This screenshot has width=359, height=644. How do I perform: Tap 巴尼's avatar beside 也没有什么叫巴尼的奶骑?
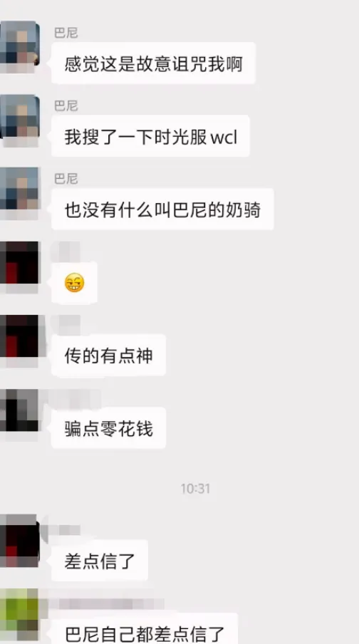(x=19, y=190)
